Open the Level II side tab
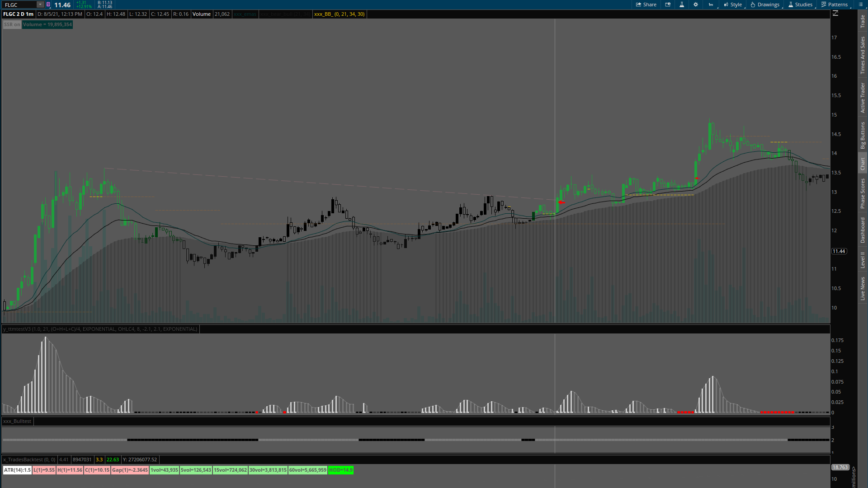 pos(863,260)
